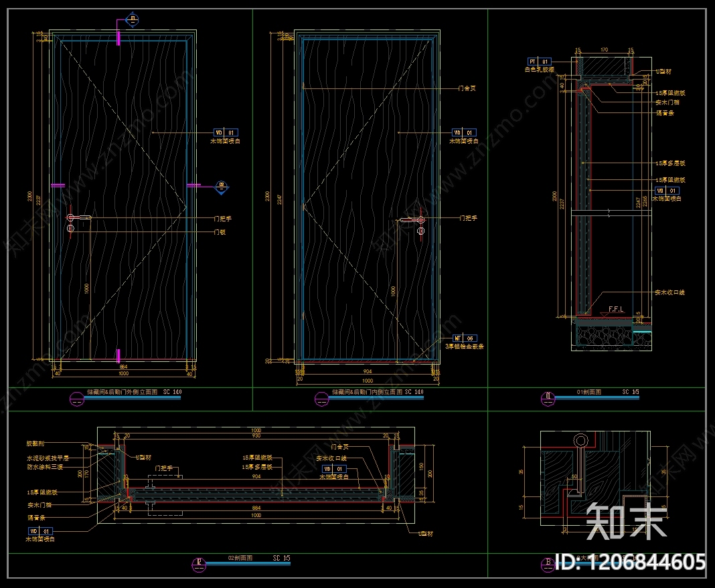Click '实木门档' label in section 01
715x588 pixels.
pos(667,102)
